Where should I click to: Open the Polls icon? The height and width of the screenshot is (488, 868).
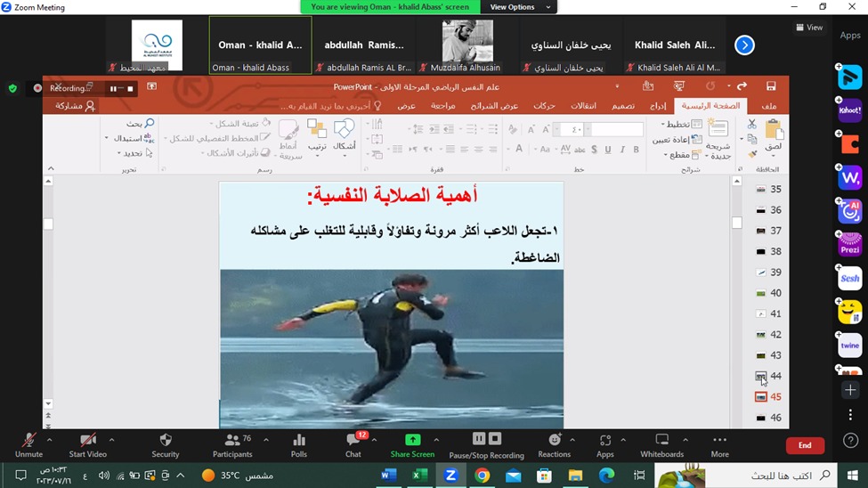(299, 441)
